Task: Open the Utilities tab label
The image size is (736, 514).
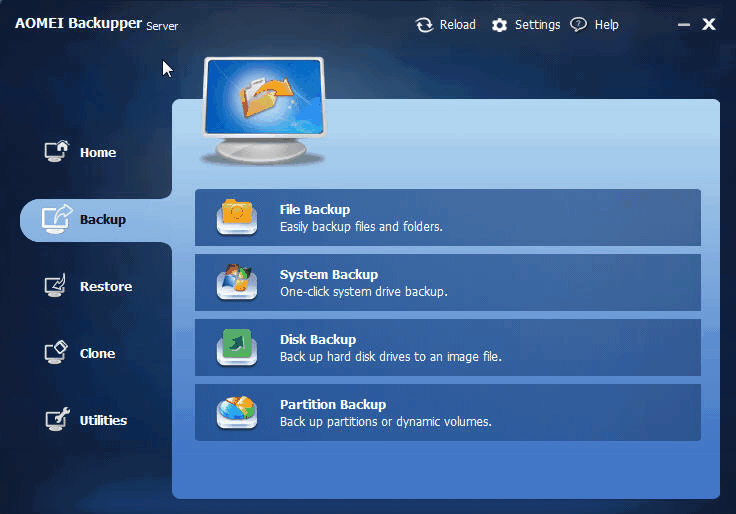Action: [103, 421]
